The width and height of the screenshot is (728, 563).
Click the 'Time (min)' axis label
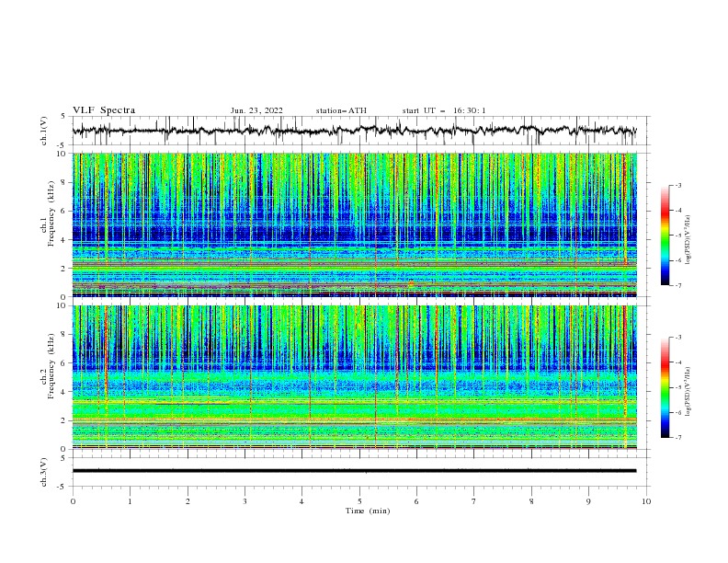pos(368,511)
